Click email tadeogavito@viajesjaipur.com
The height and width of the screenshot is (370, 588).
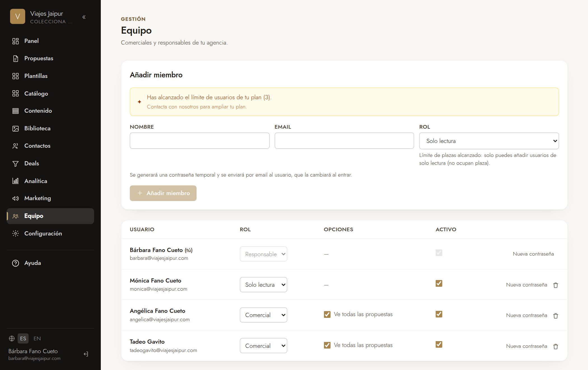pyautogui.click(x=163, y=350)
